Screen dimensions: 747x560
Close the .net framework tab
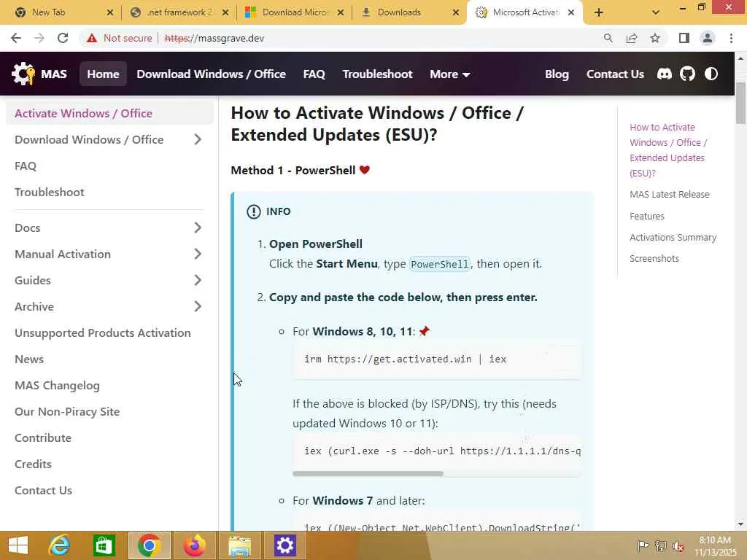tap(225, 12)
